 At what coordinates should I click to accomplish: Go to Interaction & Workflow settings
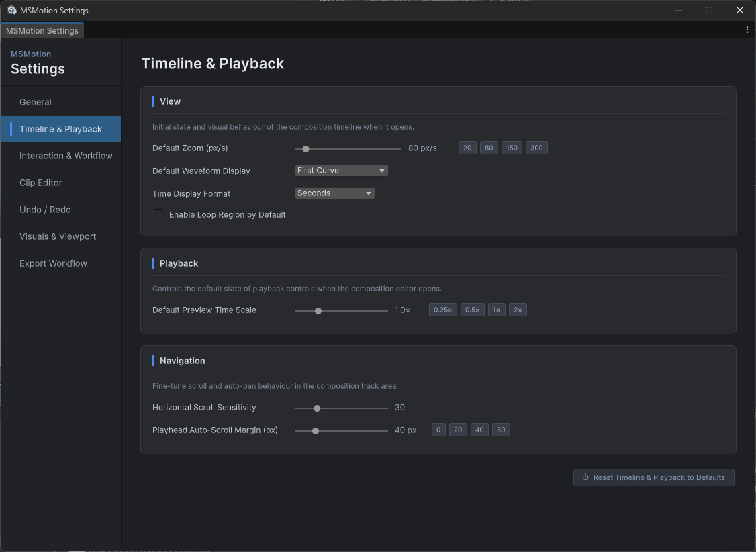pos(60,156)
